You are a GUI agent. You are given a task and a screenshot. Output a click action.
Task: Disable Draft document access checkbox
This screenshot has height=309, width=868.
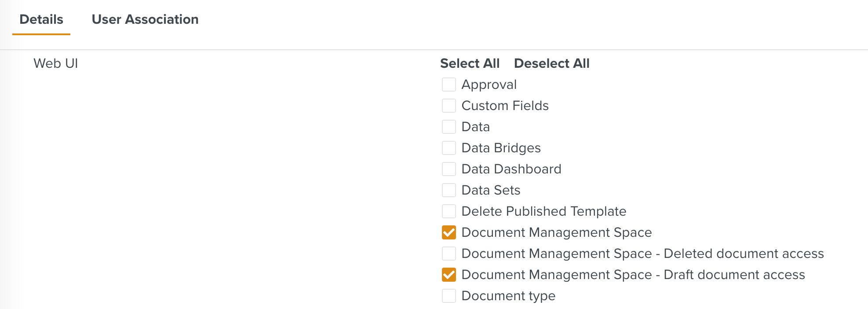(x=449, y=274)
